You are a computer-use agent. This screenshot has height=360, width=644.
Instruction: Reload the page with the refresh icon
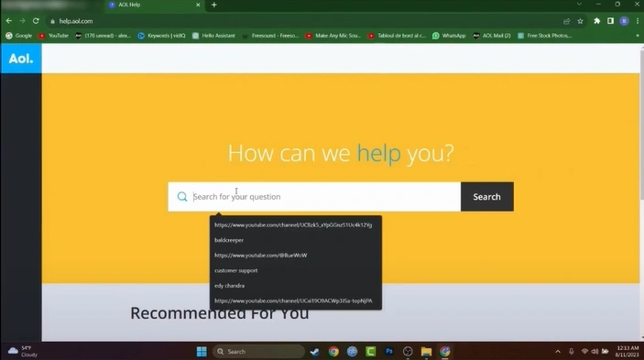click(36, 21)
